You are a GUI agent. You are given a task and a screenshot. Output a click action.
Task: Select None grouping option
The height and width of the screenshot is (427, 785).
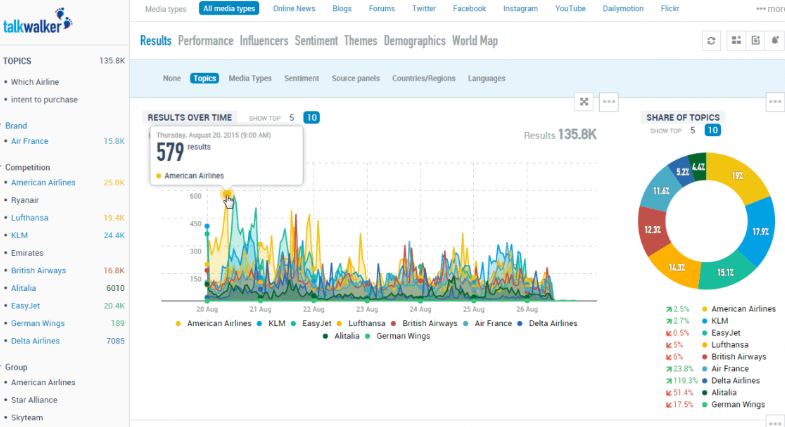172,79
